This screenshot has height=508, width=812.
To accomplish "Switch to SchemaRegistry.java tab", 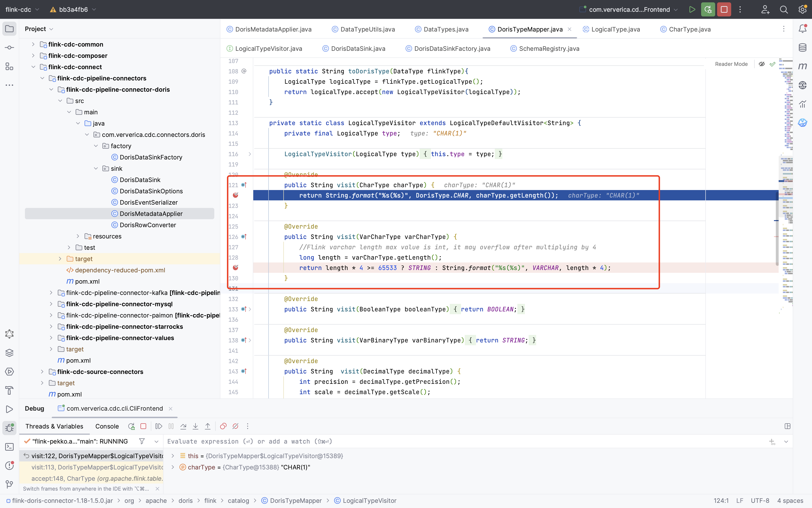I will click(545, 49).
